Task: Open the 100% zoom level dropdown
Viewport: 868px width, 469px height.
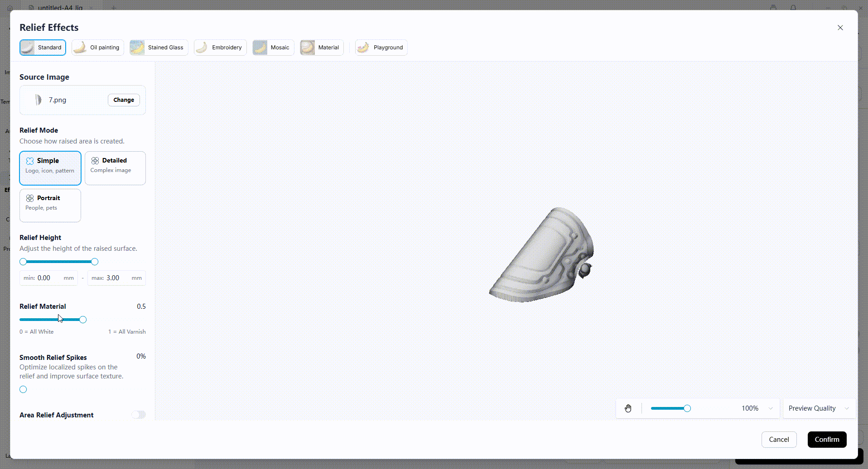Action: (757, 408)
